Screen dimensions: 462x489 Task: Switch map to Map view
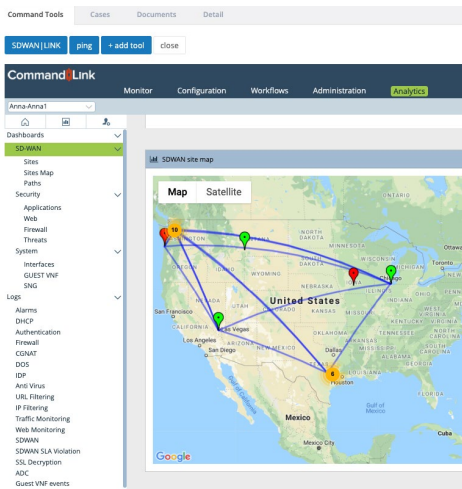point(177,192)
